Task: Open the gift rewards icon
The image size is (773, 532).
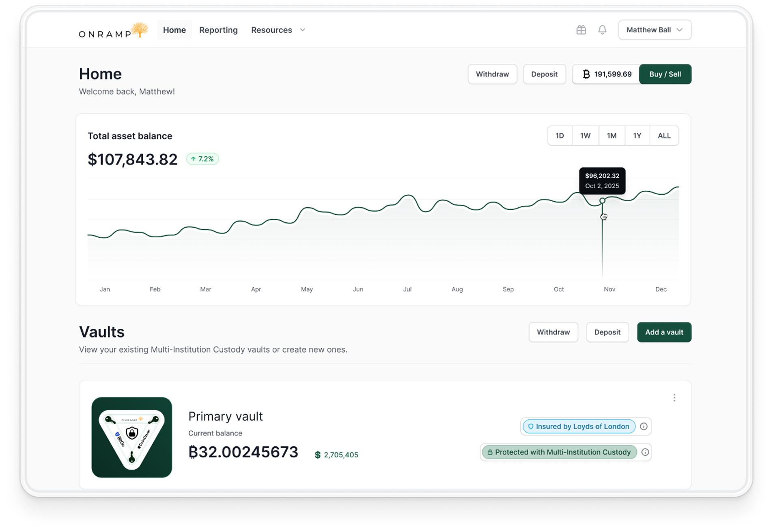Action: [581, 30]
